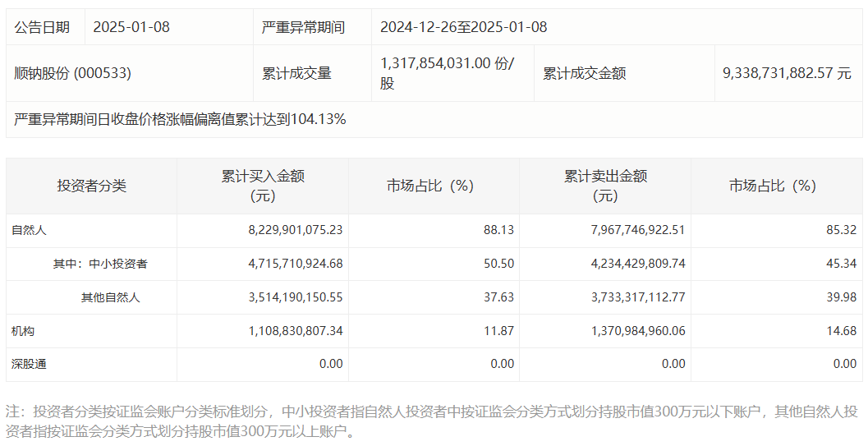Select sell share 14.68
868x446 pixels.
coord(842,331)
